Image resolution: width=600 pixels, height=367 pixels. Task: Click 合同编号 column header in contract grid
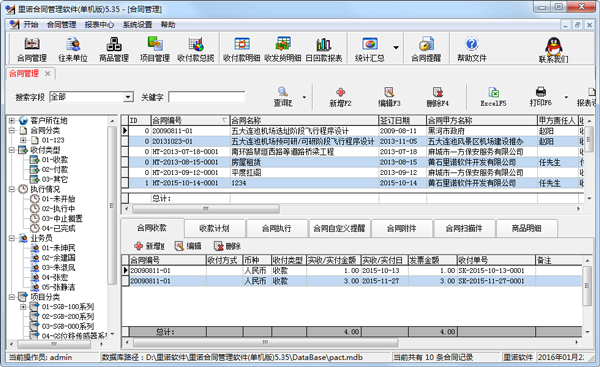(190, 121)
